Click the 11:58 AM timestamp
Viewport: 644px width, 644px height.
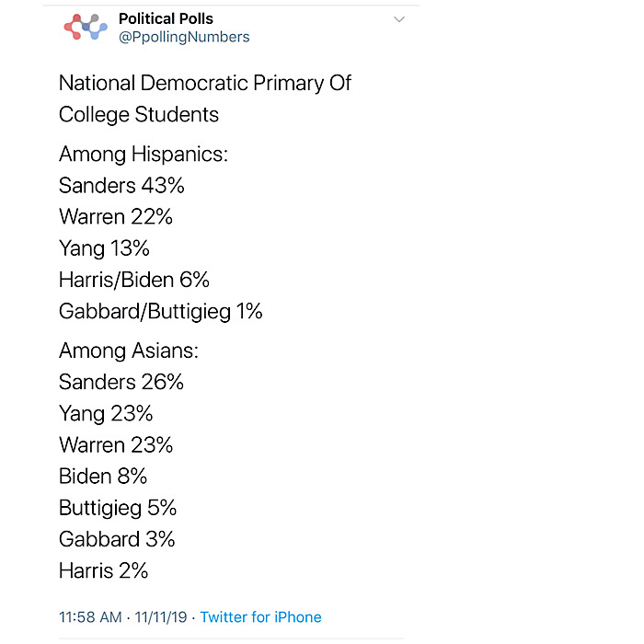pyautogui.click(x=90, y=617)
